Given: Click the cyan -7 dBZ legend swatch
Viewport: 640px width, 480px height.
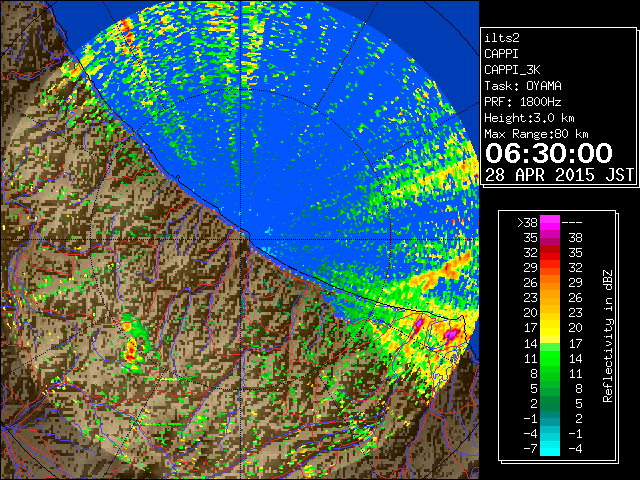Looking at the screenshot, I should click(x=550, y=448).
